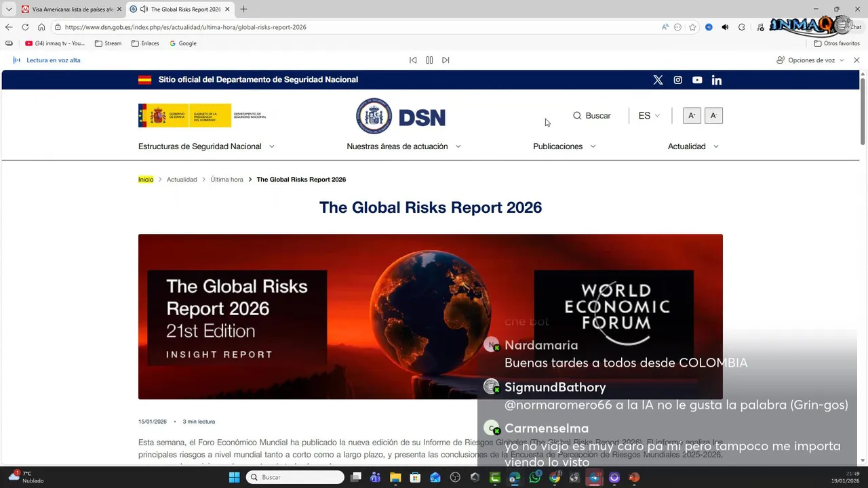This screenshot has width=868, height=488.
Task: Open the ES language dropdown
Action: [x=649, y=116]
